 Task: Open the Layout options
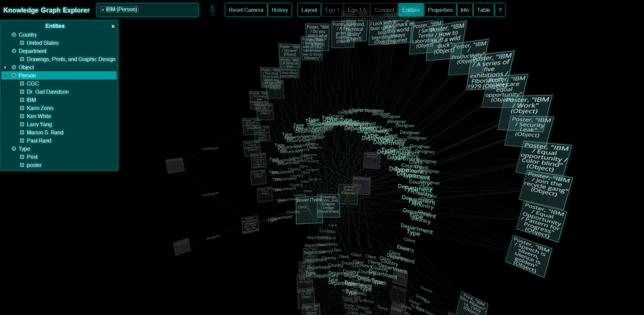tap(309, 10)
